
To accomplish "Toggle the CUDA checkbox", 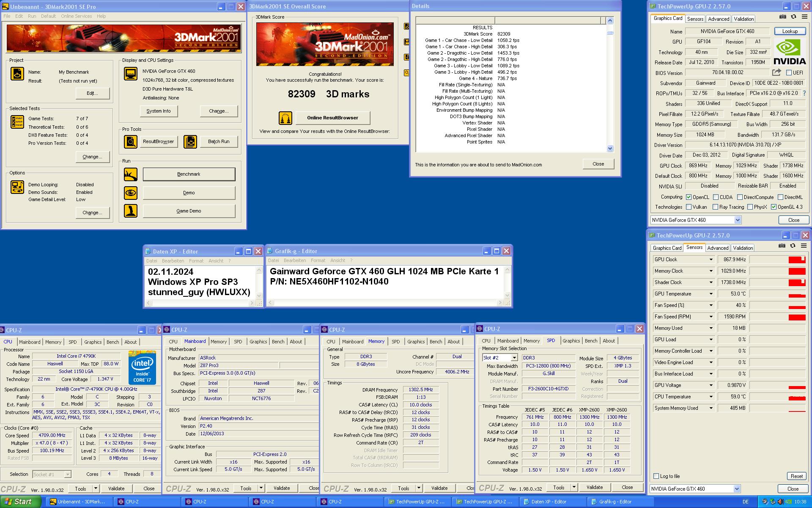I will [x=716, y=197].
